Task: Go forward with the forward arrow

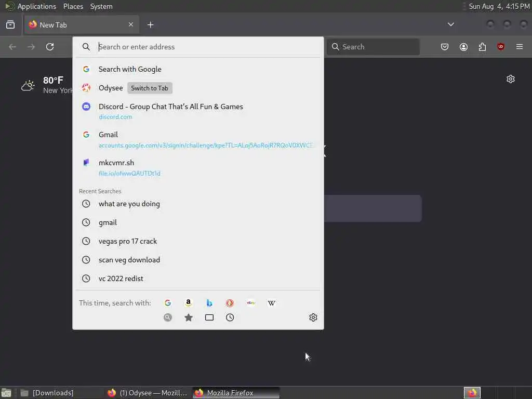Action: [31, 47]
